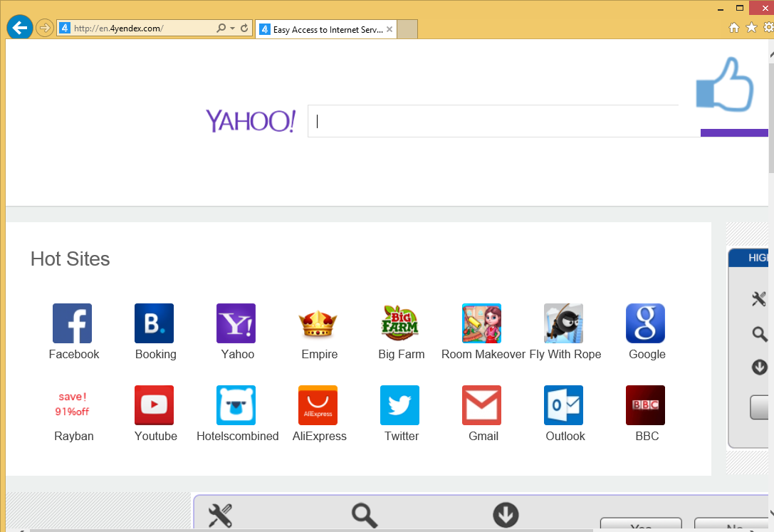Image resolution: width=774 pixels, height=532 pixels.
Task: Click the YAHOO! logo
Action: [251, 121]
